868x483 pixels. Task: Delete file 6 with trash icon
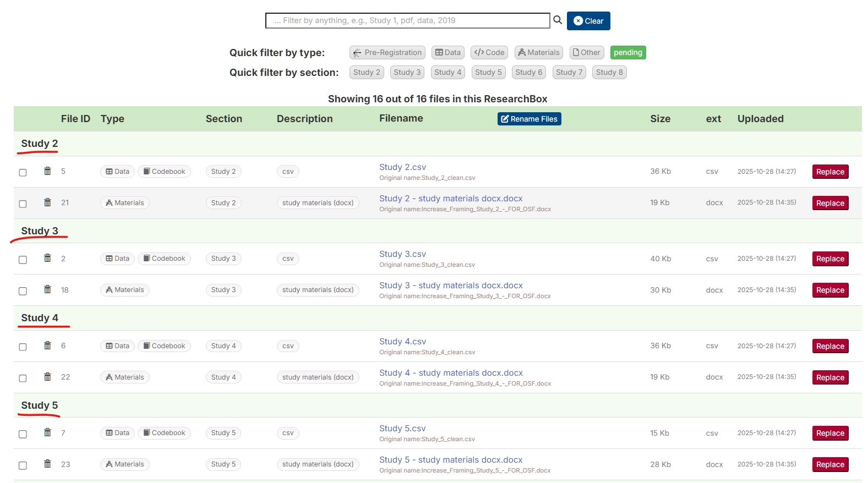[48, 345]
